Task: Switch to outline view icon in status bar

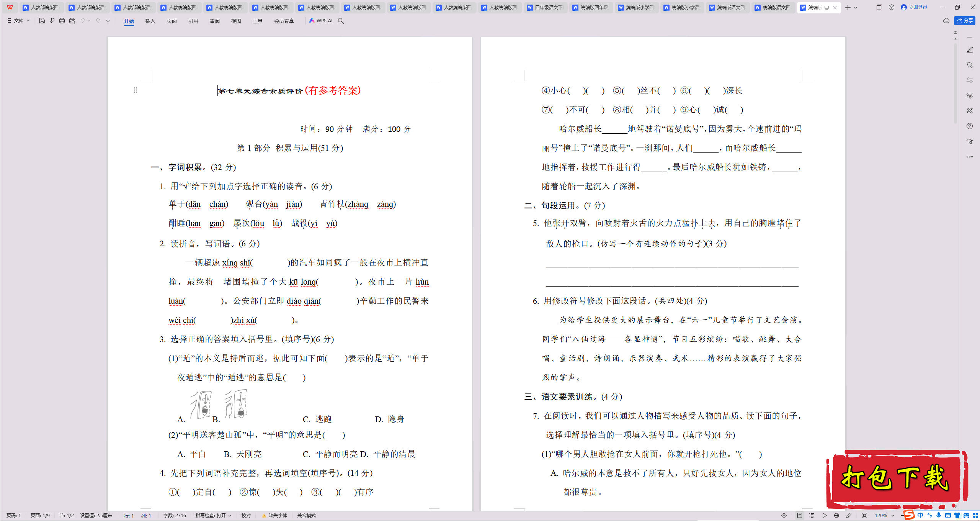Action: coord(812,516)
